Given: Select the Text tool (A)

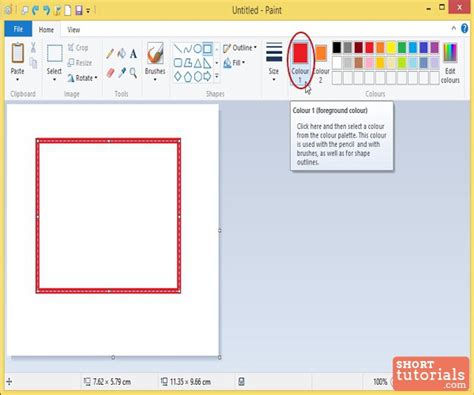Looking at the screenshot, I should [x=133, y=54].
